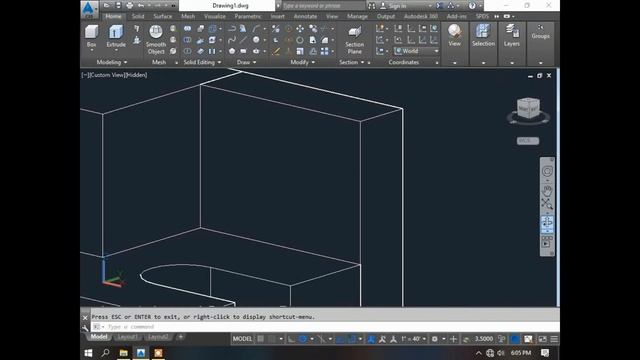This screenshot has height=360, width=640.
Task: Click the Autodesk Exchange Apps X icon
Action: point(439,6)
